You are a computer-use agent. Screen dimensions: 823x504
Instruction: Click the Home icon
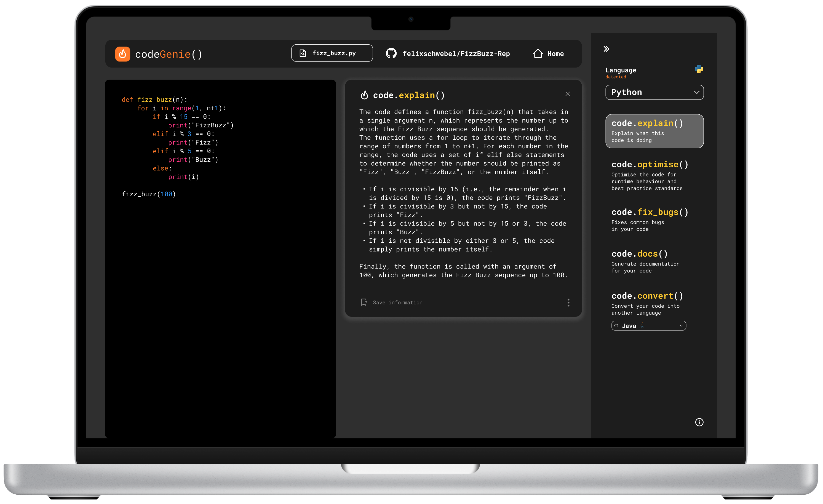click(538, 53)
